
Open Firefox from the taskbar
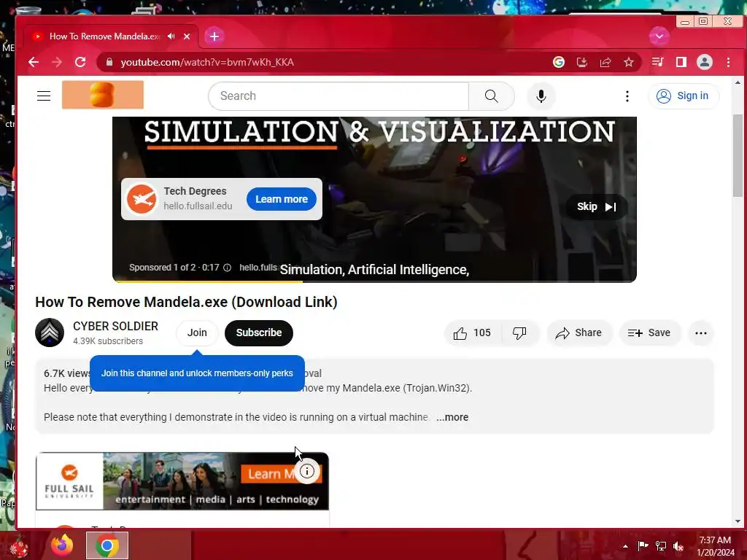63,545
